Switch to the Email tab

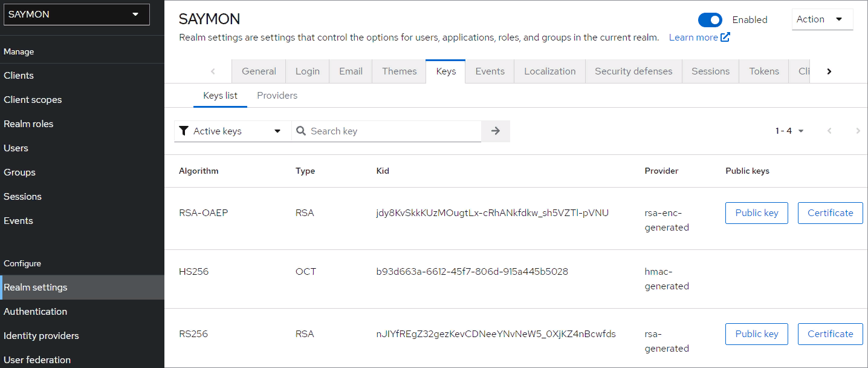pyautogui.click(x=351, y=71)
